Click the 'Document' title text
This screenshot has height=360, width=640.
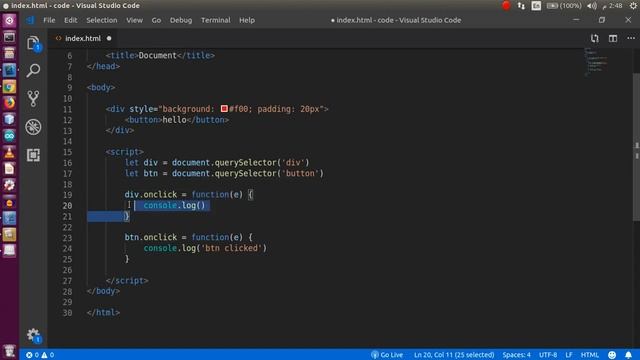[x=158, y=56]
